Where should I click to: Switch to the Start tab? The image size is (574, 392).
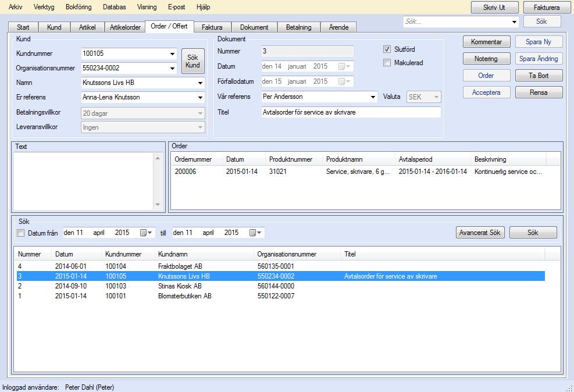point(23,27)
